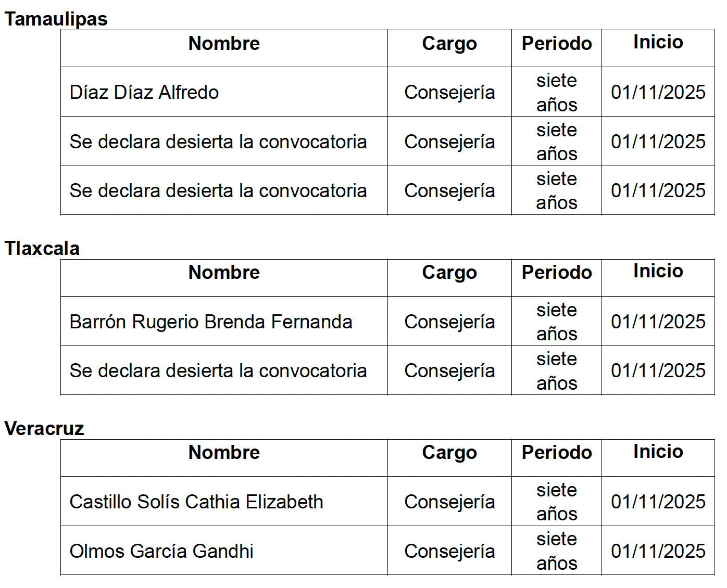Click the Barrón Rugerio Brenda Fernanda cell
Viewport: 727px width, 588px height.
pos(211,322)
